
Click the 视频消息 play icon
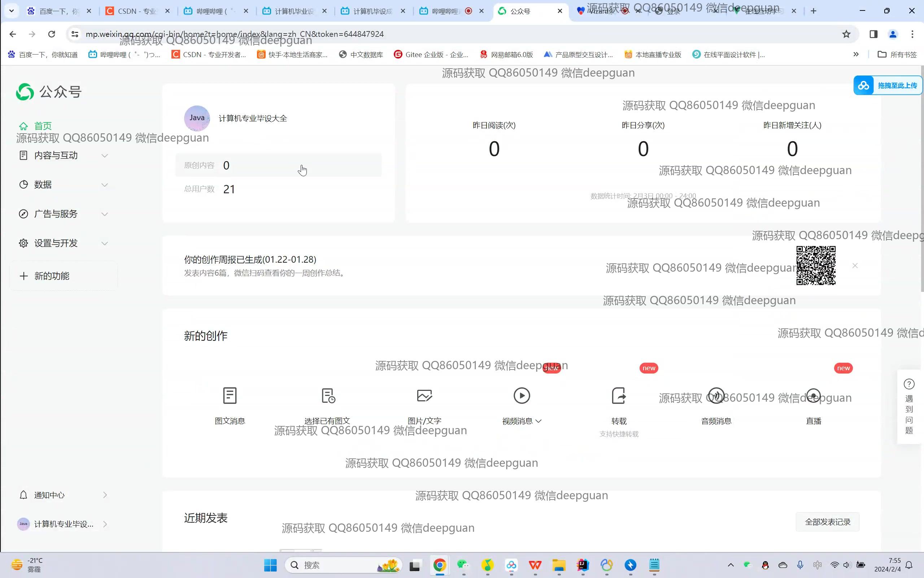(x=522, y=396)
